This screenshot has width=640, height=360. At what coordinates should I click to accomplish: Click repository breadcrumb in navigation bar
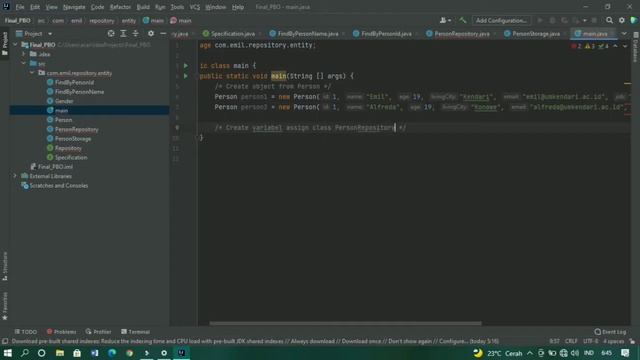click(102, 20)
